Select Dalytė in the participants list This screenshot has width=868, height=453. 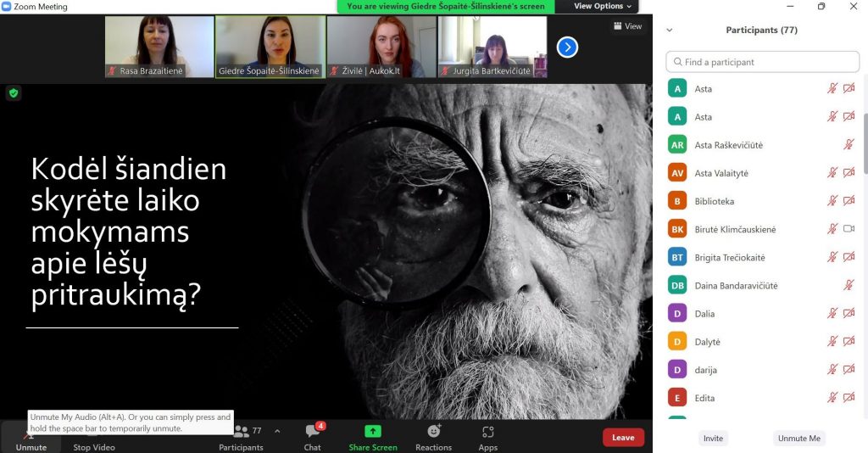click(x=762, y=342)
